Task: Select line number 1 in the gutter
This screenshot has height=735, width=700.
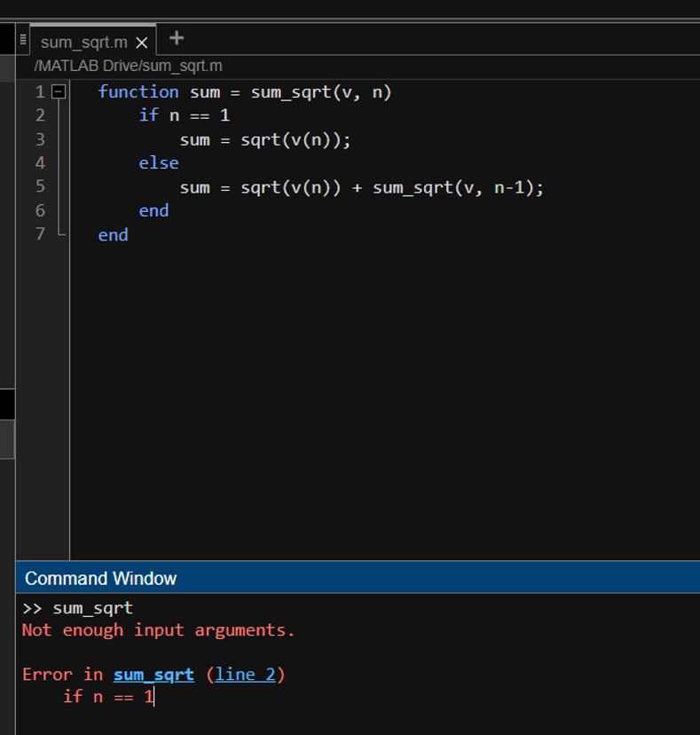Action: pyautogui.click(x=40, y=92)
